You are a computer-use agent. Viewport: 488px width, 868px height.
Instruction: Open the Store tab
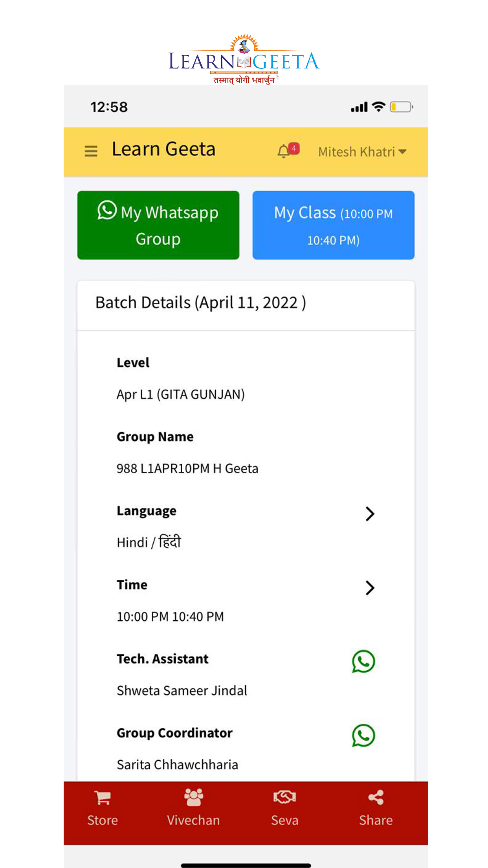click(x=103, y=808)
